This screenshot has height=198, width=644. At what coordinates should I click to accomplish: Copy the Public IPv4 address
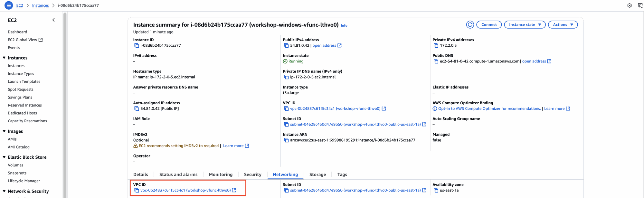tap(286, 46)
